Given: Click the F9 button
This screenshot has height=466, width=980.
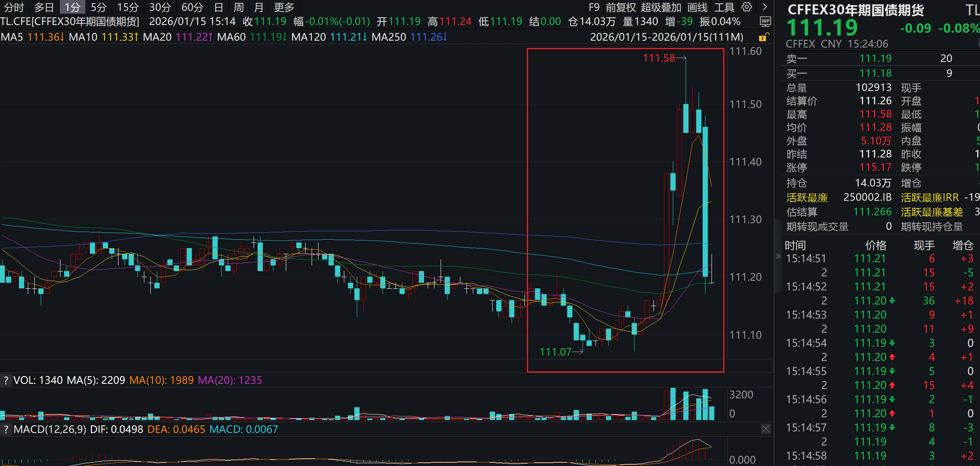Looking at the screenshot, I should 594,7.
